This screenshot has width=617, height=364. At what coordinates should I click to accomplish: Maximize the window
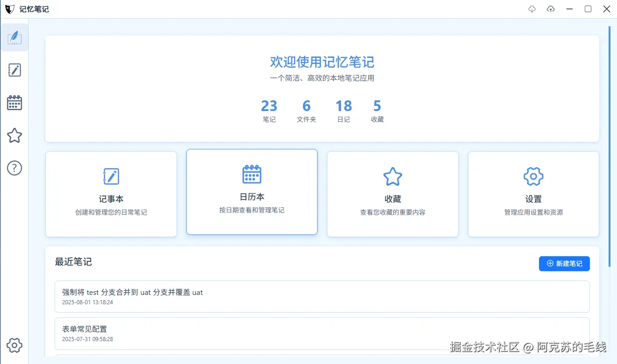(x=588, y=9)
